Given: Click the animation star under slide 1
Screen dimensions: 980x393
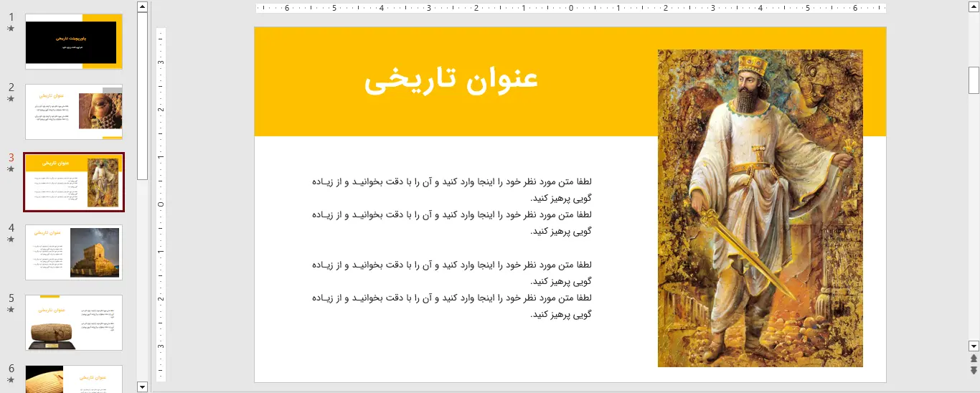Looking at the screenshot, I should 11,29.
